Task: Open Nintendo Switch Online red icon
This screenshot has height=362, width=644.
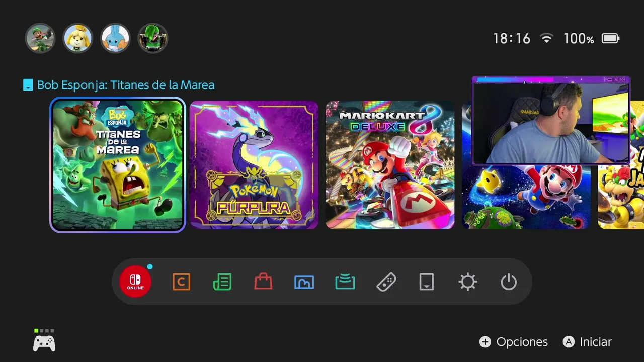Action: click(x=135, y=282)
